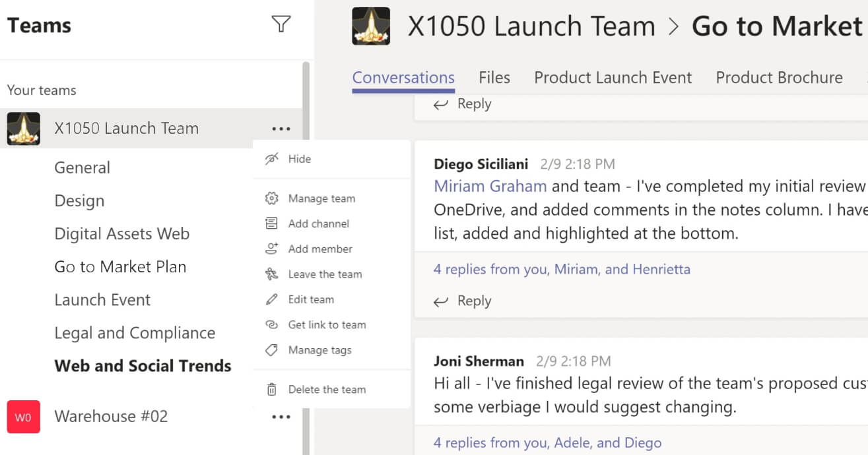This screenshot has width=868, height=455.
Task: Click reply arrow above Diego's message thread
Action: click(x=440, y=104)
